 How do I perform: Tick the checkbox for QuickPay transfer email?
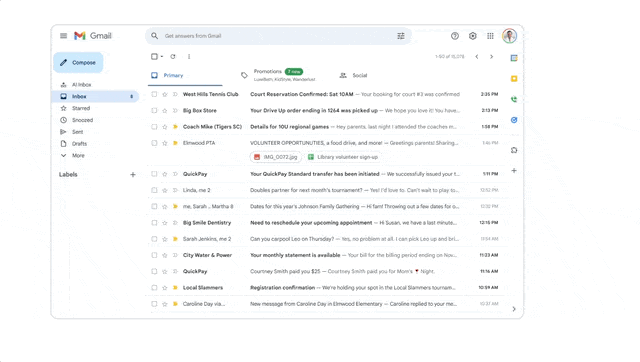(154, 174)
